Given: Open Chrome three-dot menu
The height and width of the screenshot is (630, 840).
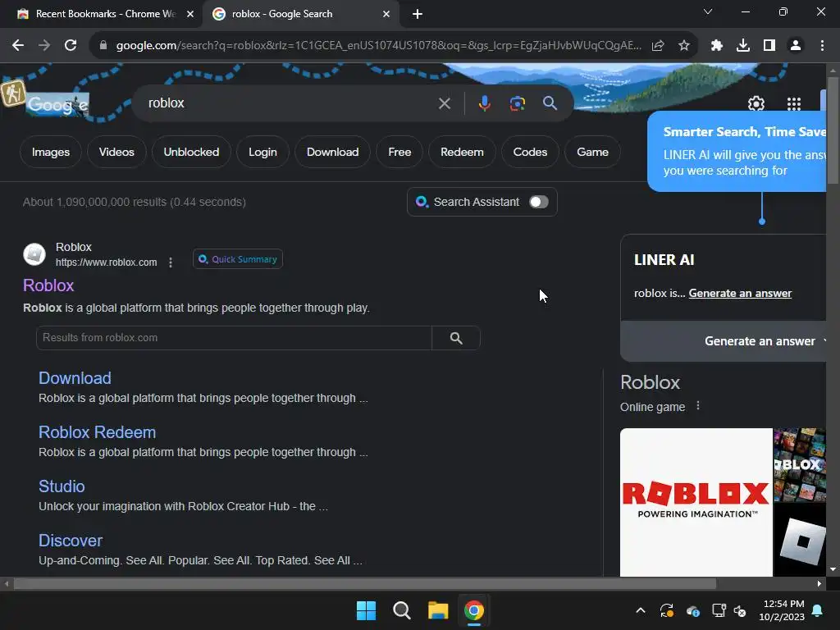Looking at the screenshot, I should click(822, 46).
